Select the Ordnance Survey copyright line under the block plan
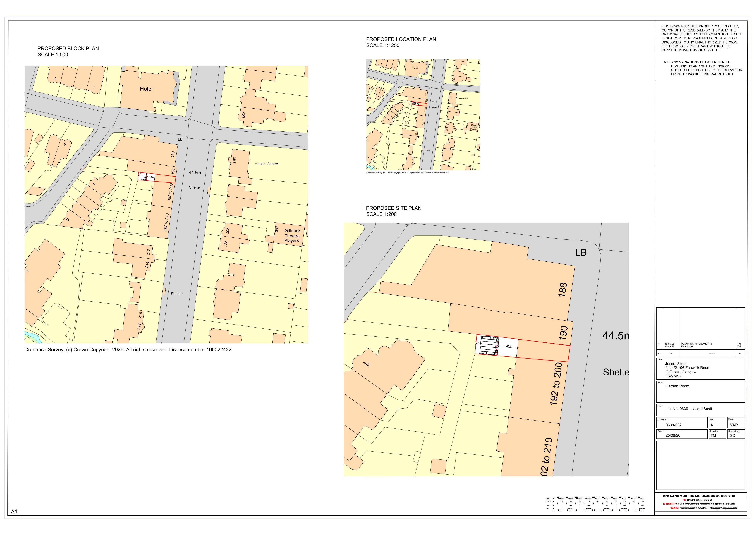 pyautogui.click(x=128, y=350)
